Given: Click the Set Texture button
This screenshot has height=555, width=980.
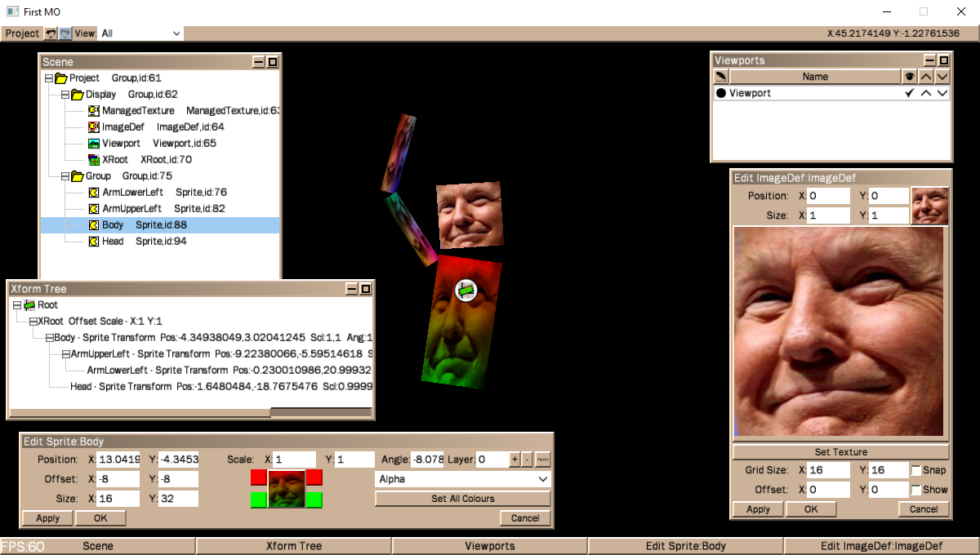Looking at the screenshot, I should coord(840,452).
